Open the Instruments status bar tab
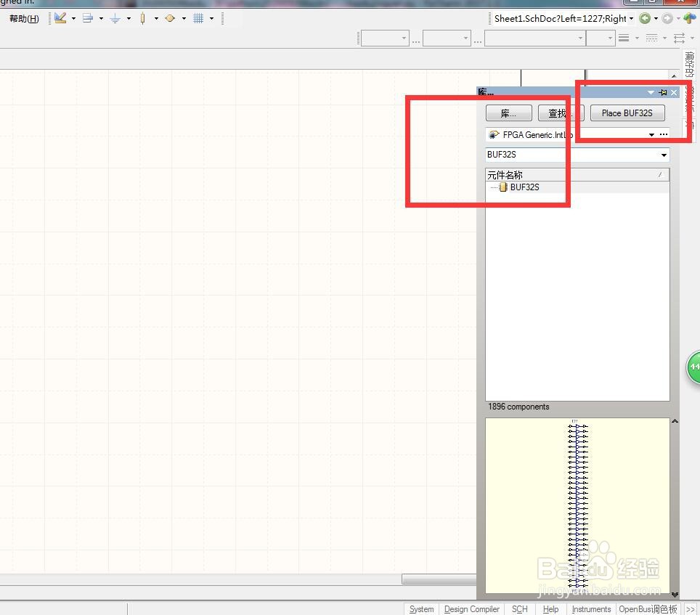 pyautogui.click(x=592, y=608)
